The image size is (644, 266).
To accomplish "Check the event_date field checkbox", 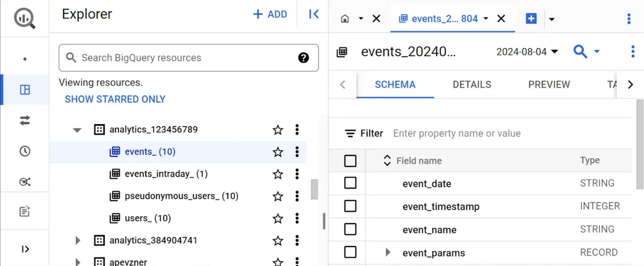I will pyautogui.click(x=350, y=183).
